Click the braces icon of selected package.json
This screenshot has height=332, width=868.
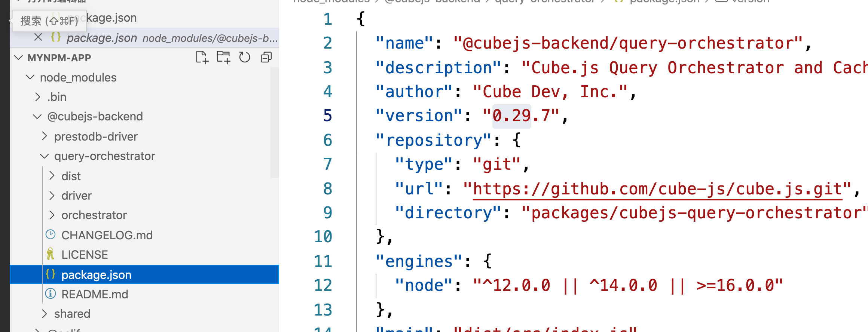(x=51, y=274)
